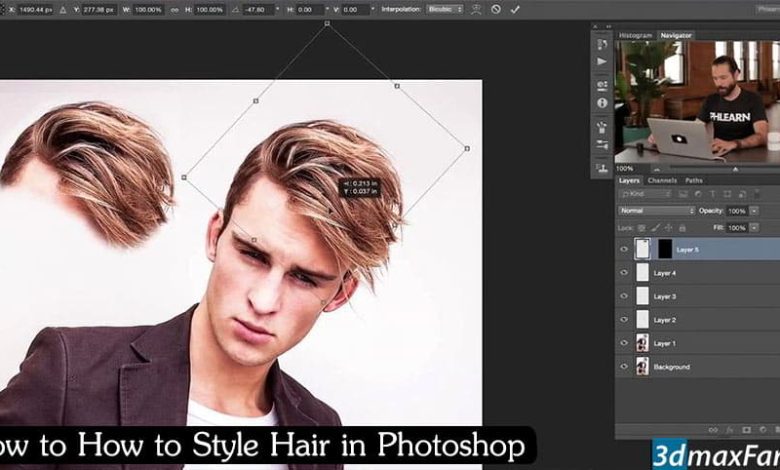Add a layer mask icon at panel bottom
The height and width of the screenshot is (470, 780).
(746, 430)
